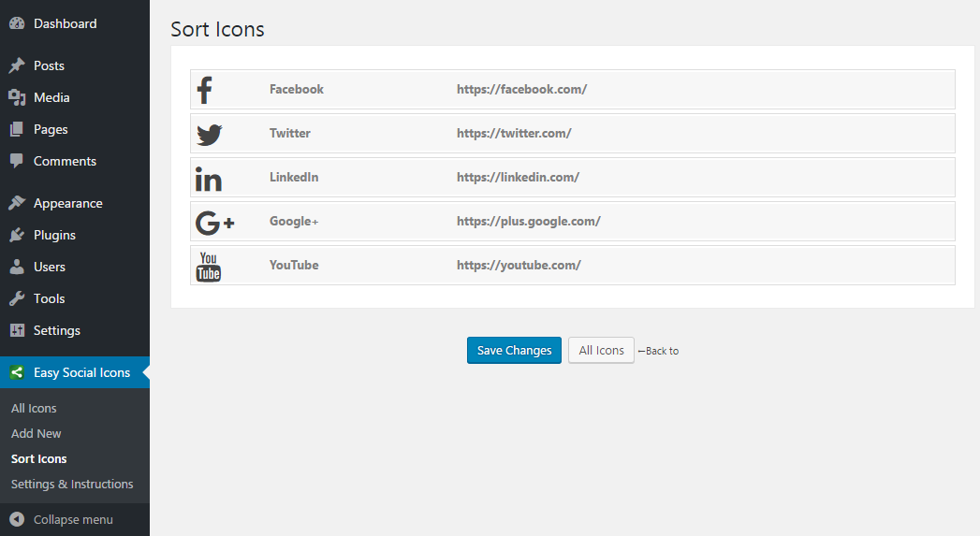
Task: Click the Tools wrench icon
Action: (x=17, y=298)
